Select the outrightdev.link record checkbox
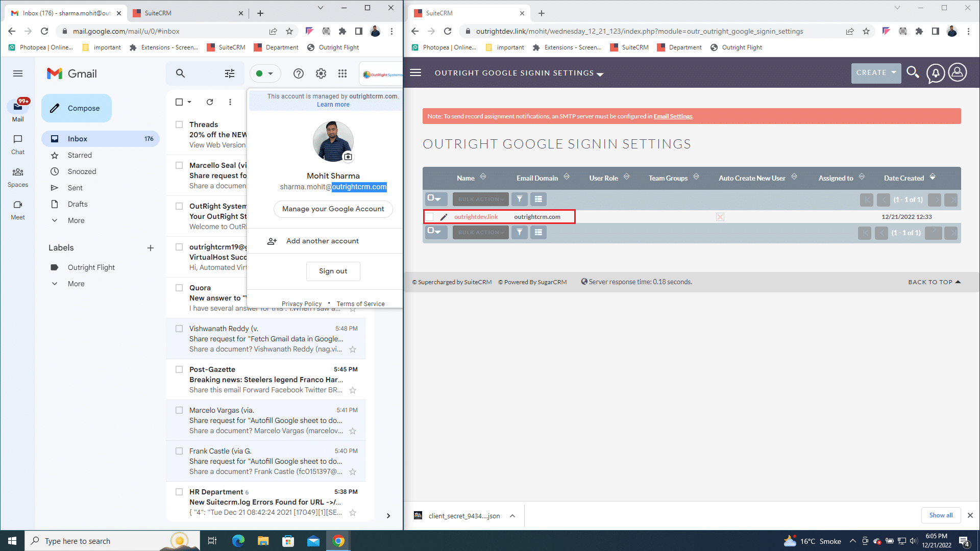The image size is (980, 551). tap(430, 217)
